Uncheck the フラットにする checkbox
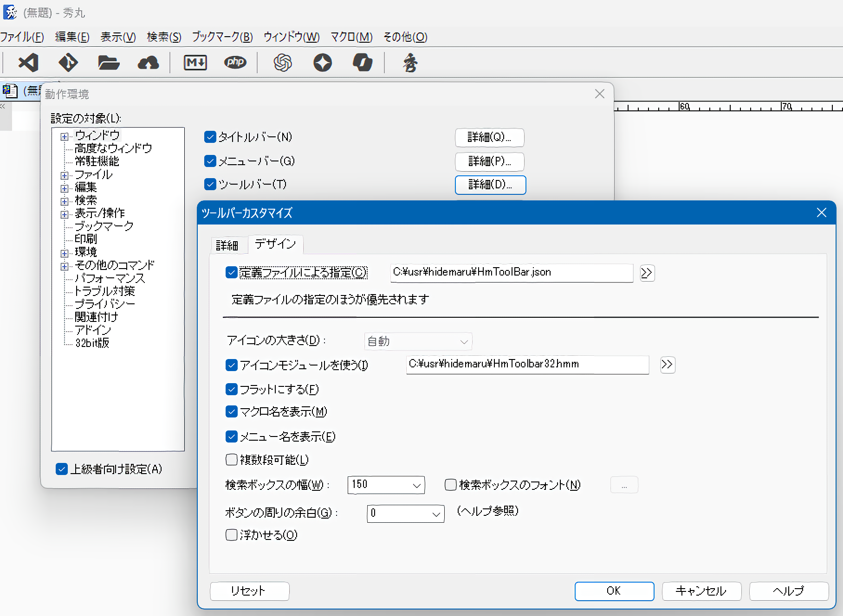The height and width of the screenshot is (616, 843). point(232,389)
